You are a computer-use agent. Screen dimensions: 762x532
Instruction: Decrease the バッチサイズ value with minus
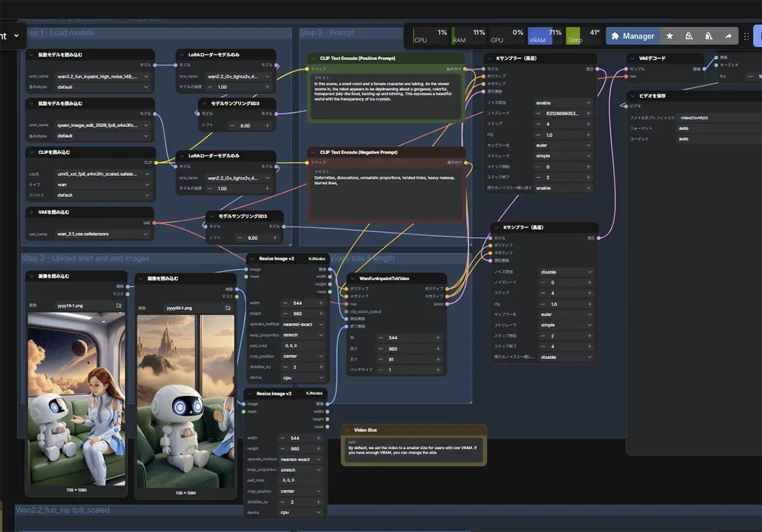pyautogui.click(x=381, y=370)
